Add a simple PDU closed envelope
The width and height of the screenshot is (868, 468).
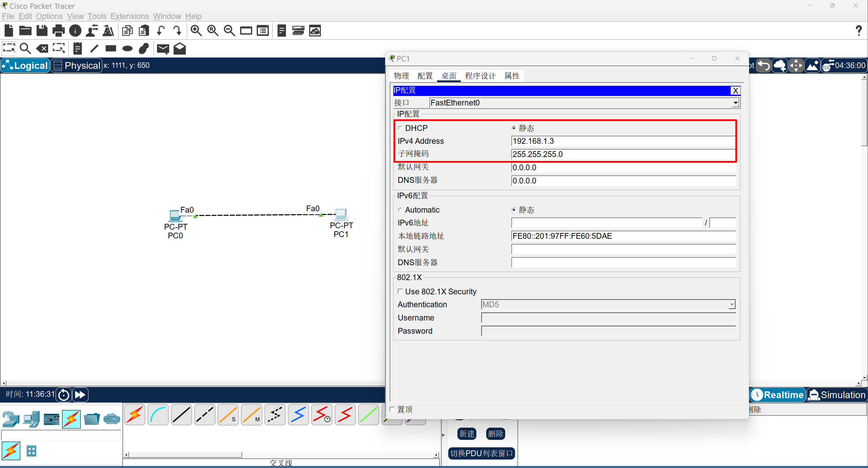163,49
